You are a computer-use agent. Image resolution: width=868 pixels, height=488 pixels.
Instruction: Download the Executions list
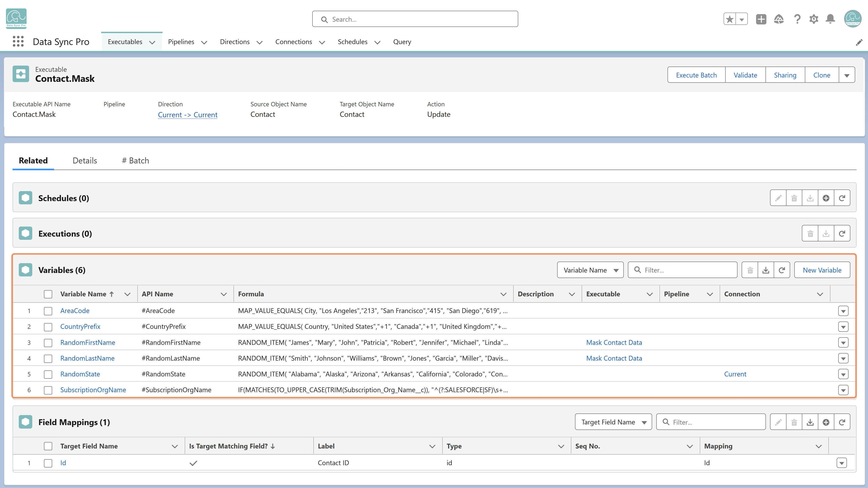click(x=826, y=233)
